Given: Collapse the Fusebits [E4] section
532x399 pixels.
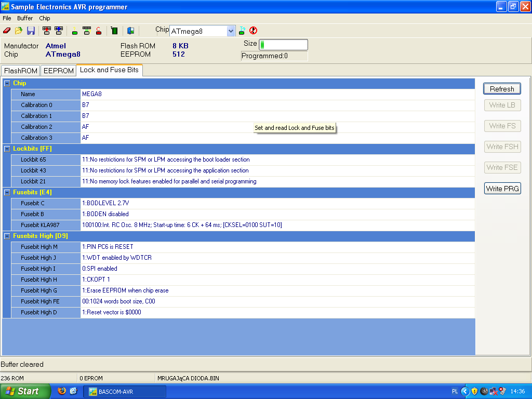Looking at the screenshot, I should point(7,192).
